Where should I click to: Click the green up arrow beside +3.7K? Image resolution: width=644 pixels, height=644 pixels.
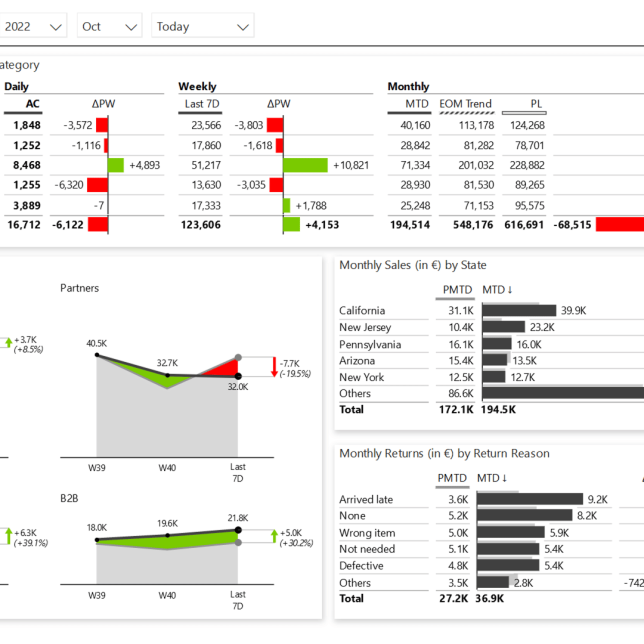[7, 342]
